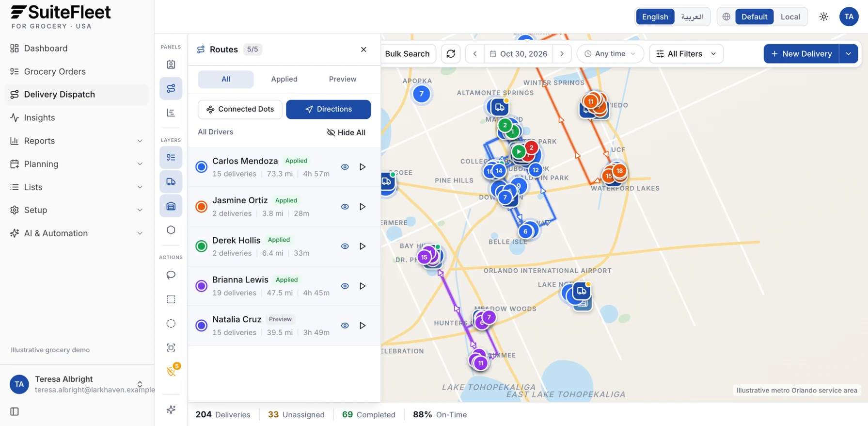Click the focus frame action icon
Image resolution: width=868 pixels, height=426 pixels.
[x=171, y=347]
